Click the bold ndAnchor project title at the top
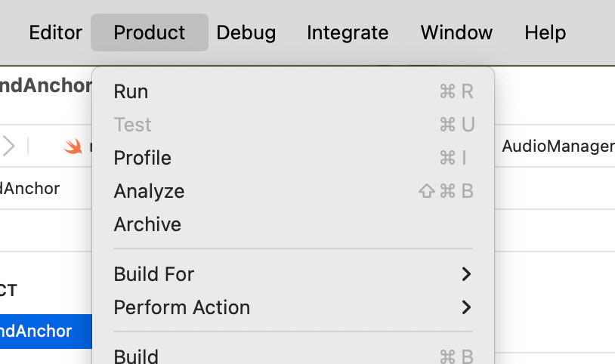This screenshot has width=615, height=364. pyautogui.click(x=45, y=85)
